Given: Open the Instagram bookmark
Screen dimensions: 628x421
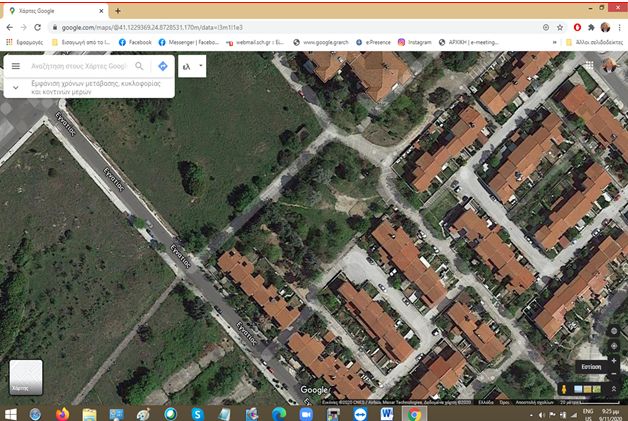Looking at the screenshot, I should point(414,43).
